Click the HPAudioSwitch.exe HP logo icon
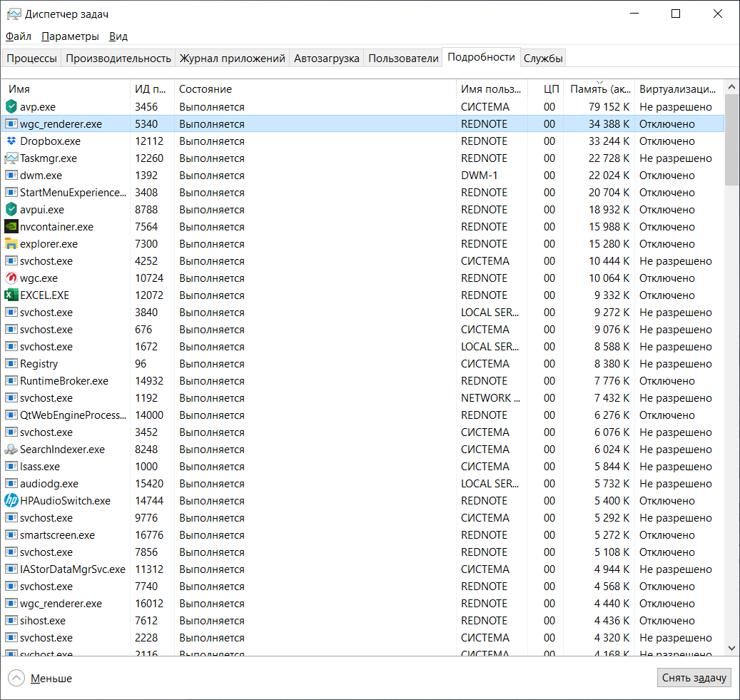740x700 pixels. (11, 501)
